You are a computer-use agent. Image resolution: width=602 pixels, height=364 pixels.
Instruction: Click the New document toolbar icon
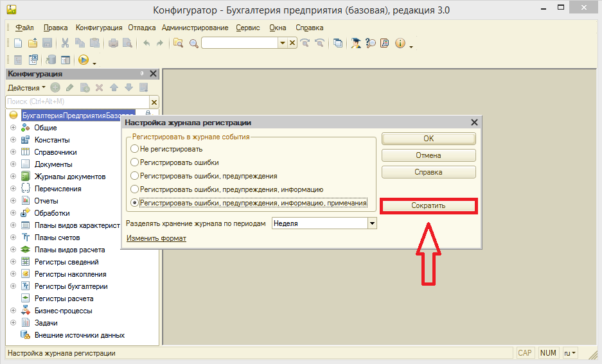click(18, 44)
